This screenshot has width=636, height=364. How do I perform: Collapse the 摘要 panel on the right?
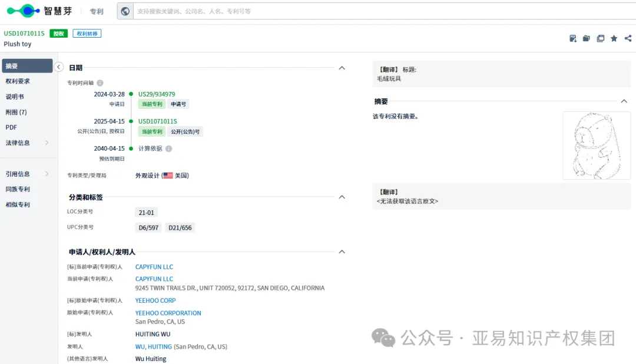click(624, 101)
